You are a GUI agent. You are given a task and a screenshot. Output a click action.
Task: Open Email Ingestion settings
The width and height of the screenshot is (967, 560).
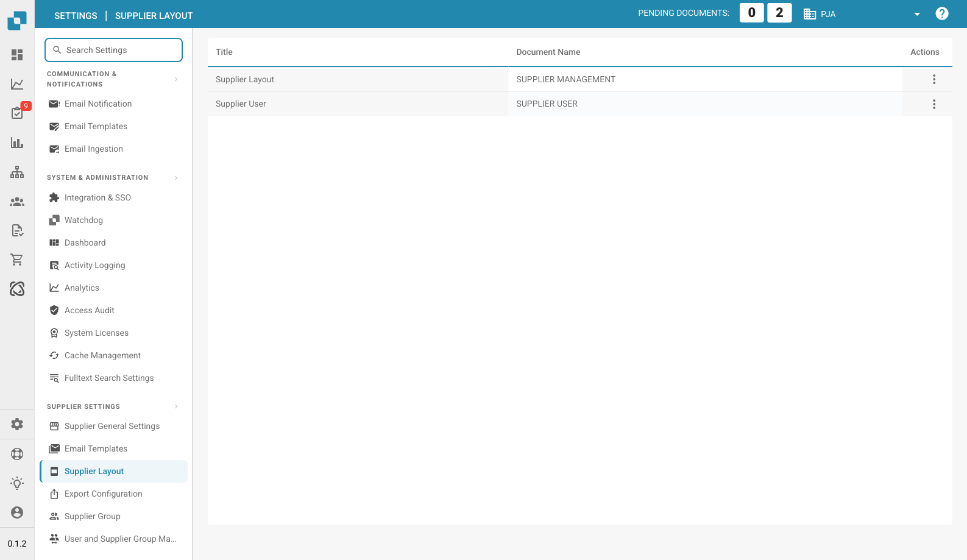pos(113,149)
